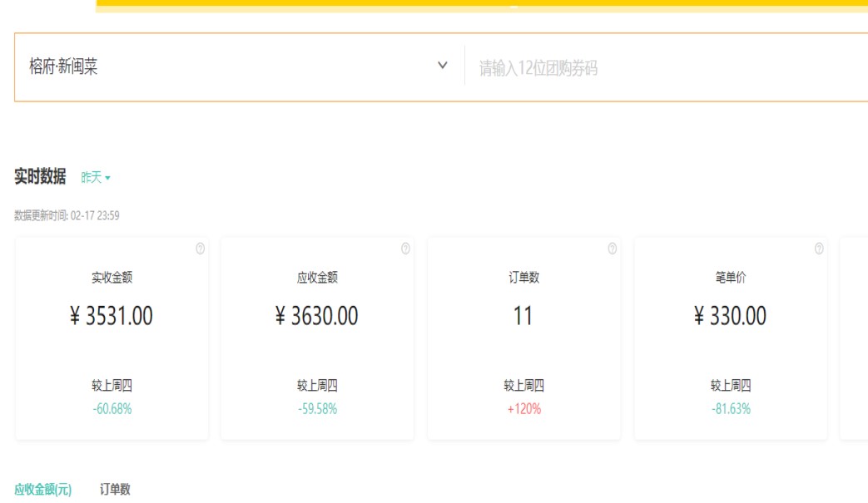Image resolution: width=868 pixels, height=503 pixels.
Task: Click the 实时数据 section heading
Action: coord(40,176)
